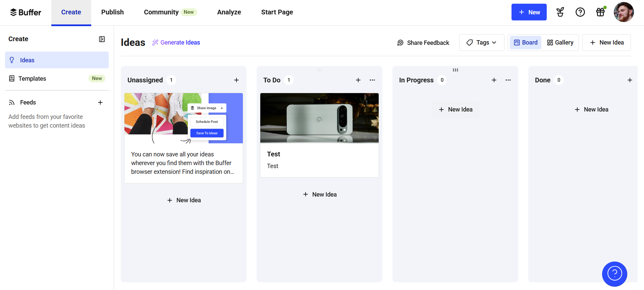The image size is (644, 290).
Task: Collapse the Create sidebar panel icon
Action: 102,39
